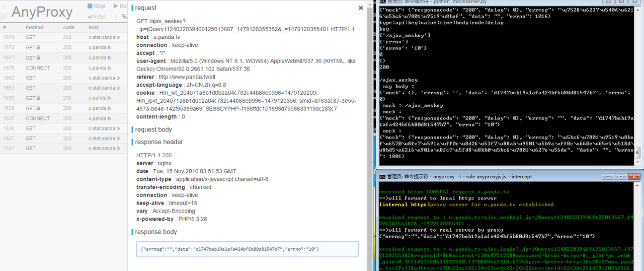Click the 'server : nginx' line

pyautogui.click(x=154, y=164)
